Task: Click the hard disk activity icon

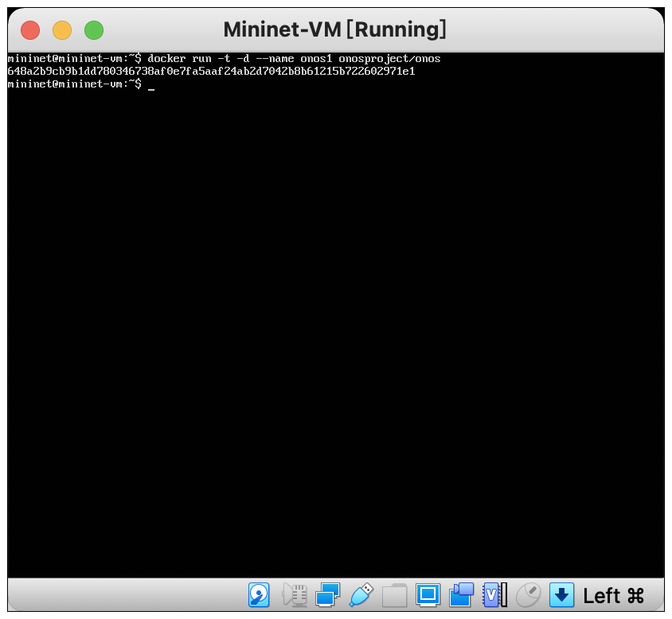Action: (259, 594)
